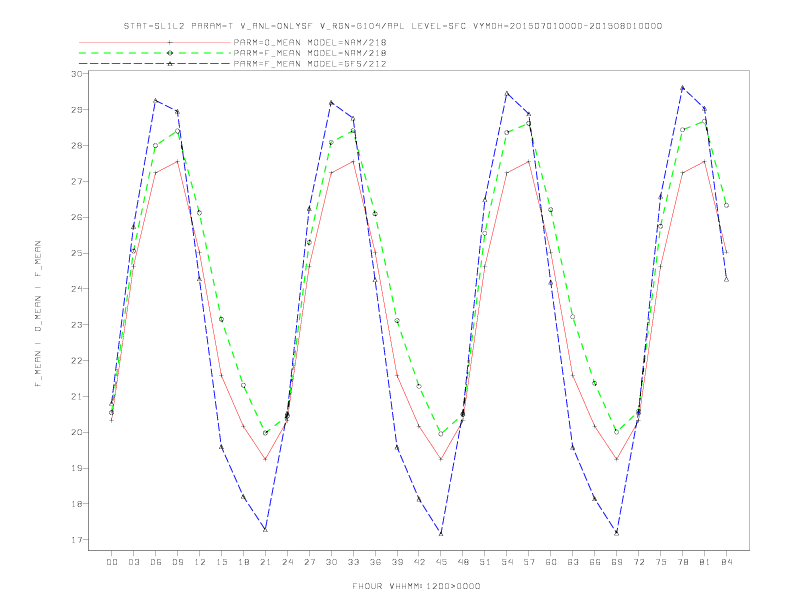Click y-axis tick label 28
The image size is (792, 612).
[76, 145]
